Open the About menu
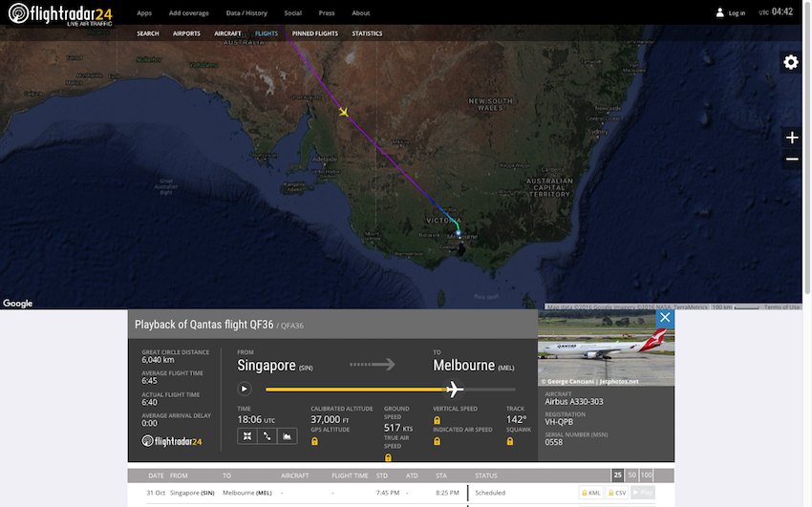The image size is (812, 507). 360,13
